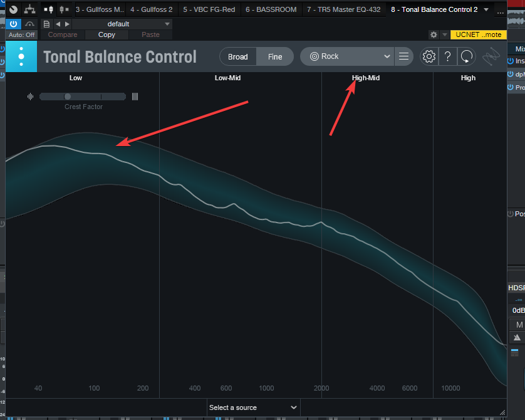The image size is (525, 420).
Task: Switch to 5 - VBC FG-Red tab
Action: (x=209, y=9)
